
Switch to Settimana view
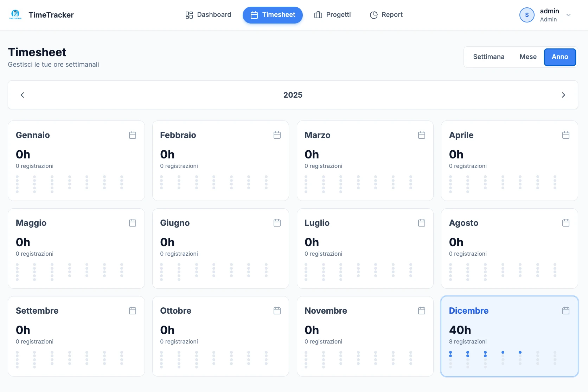click(x=488, y=57)
